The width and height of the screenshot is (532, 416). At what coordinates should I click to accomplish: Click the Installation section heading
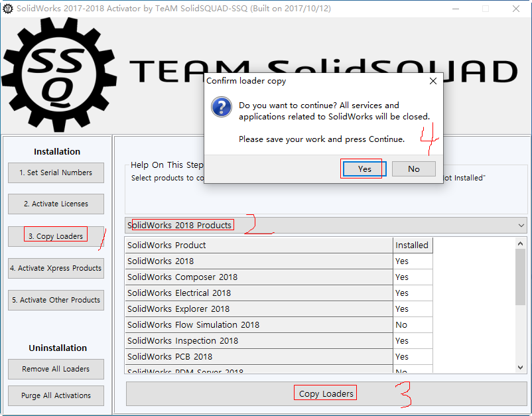coord(57,152)
